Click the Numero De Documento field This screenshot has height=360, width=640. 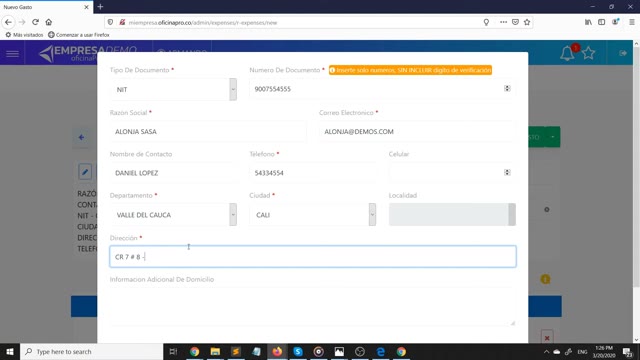pos(382,89)
